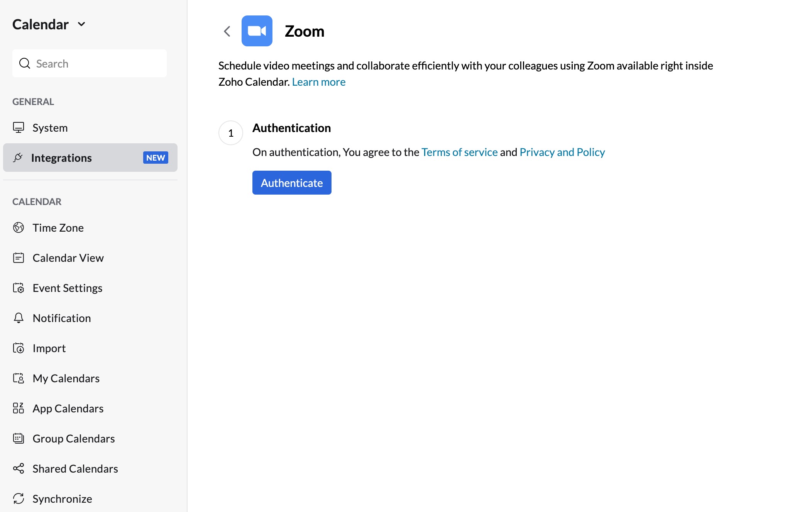Image resolution: width=812 pixels, height=512 pixels.
Task: Open the Terms of service link
Action: coord(460,152)
